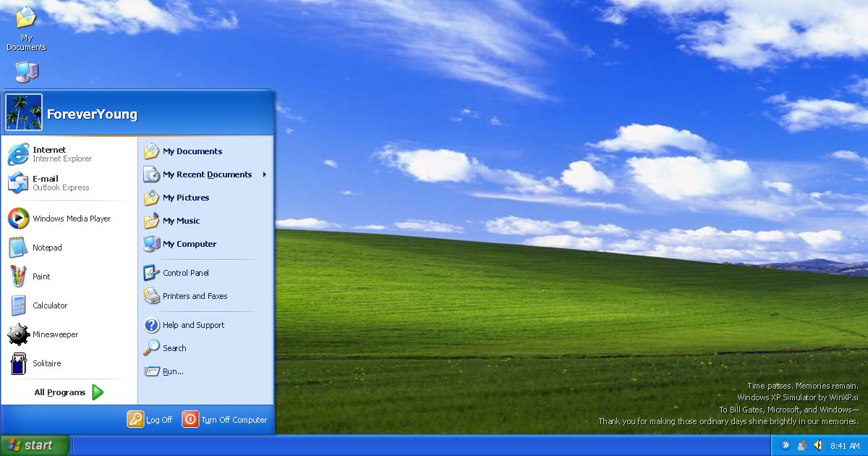Open the Solitaire card game
The image size is (868, 456).
[x=69, y=363]
